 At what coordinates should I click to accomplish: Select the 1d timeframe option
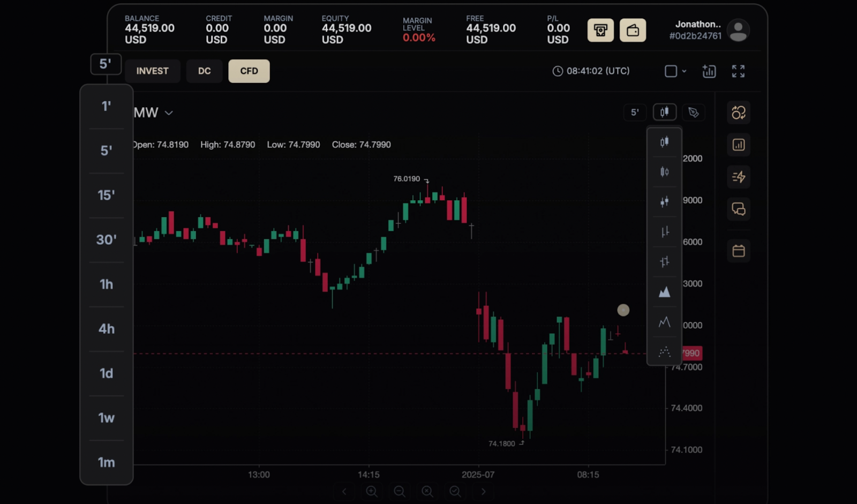106,373
